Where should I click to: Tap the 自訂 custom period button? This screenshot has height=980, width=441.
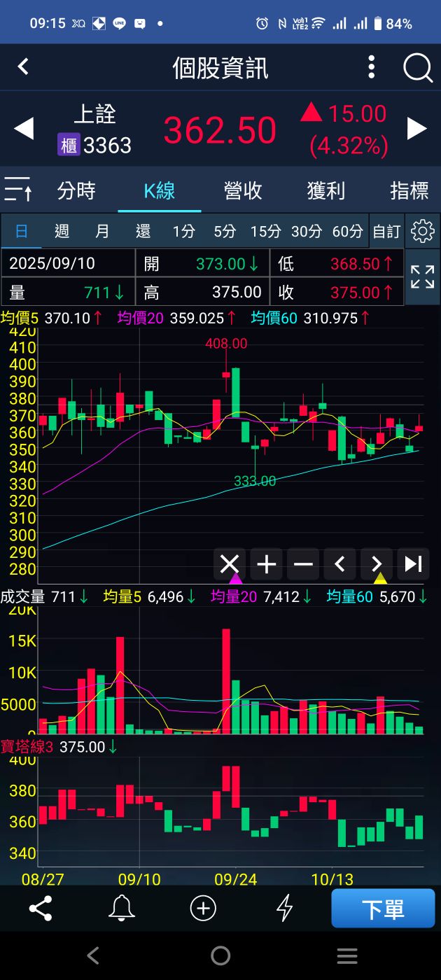coord(386,232)
